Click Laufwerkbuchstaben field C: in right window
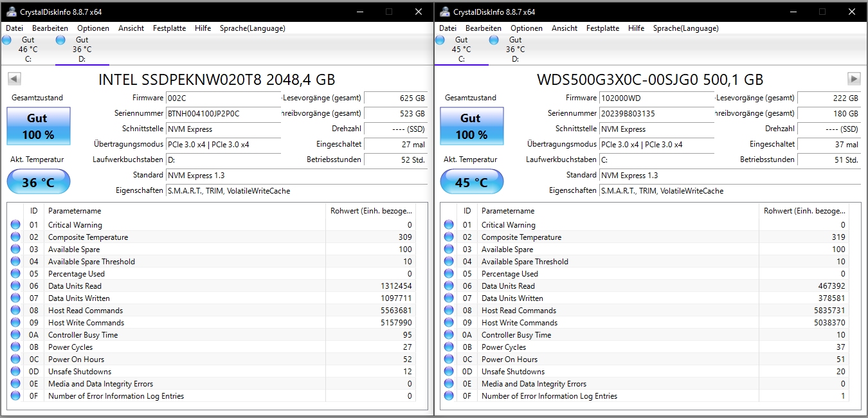 [x=656, y=160]
